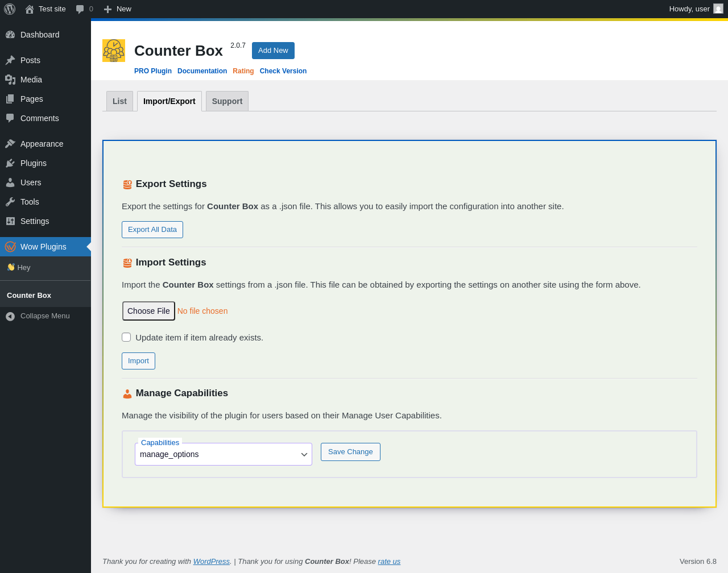The height and width of the screenshot is (573, 728).
Task: Click Howdy, user account text
Action: [689, 9]
